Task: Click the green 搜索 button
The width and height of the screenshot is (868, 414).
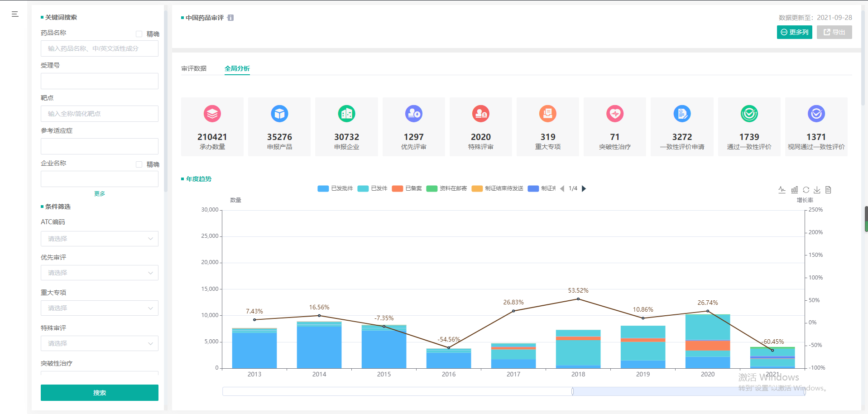Action: point(100,393)
